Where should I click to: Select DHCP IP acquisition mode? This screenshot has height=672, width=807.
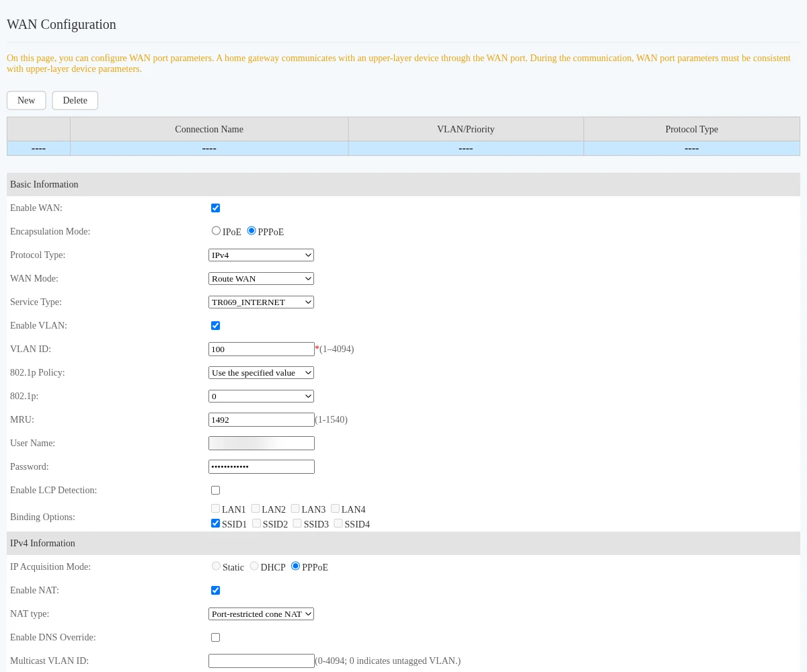[x=254, y=566]
